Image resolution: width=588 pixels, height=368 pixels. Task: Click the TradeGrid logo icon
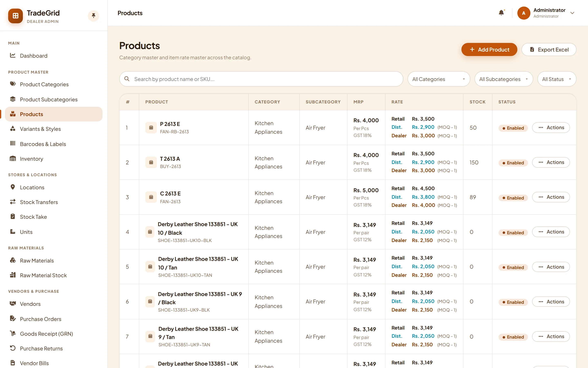click(15, 16)
